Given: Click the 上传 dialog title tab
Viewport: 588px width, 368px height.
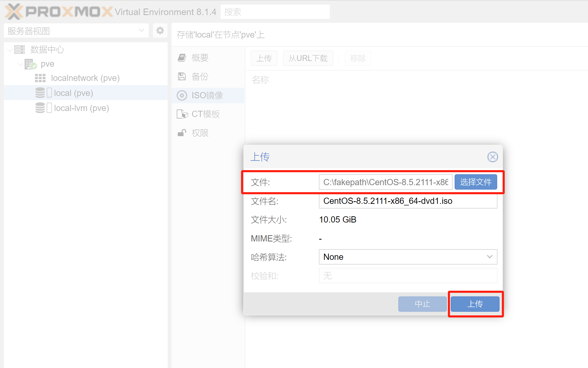Looking at the screenshot, I should tap(259, 157).
